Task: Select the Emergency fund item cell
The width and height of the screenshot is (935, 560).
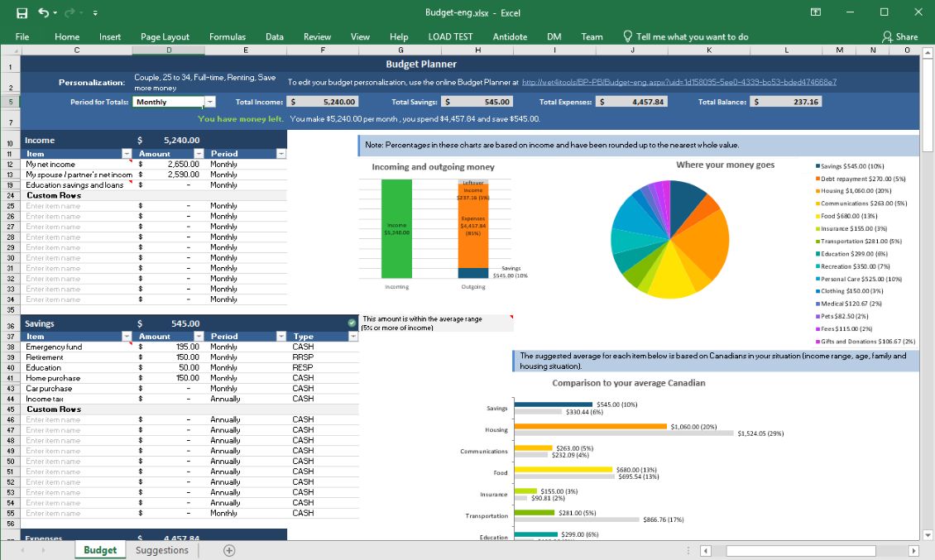Action: click(76, 347)
